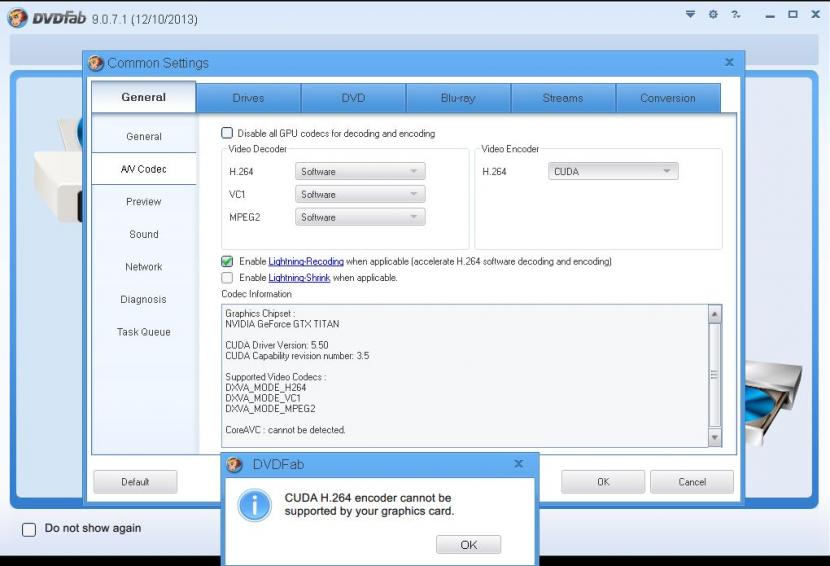
Task: Enable the Lightning-Shrink checkbox
Action: (227, 277)
